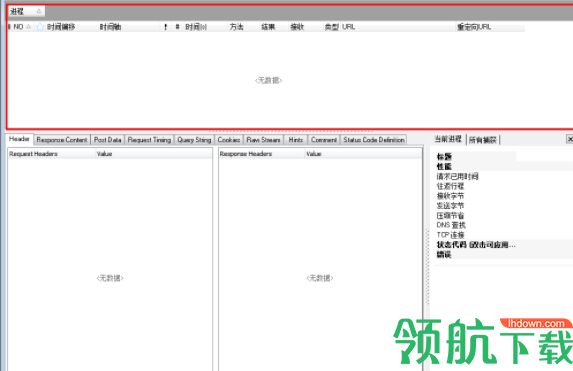This screenshot has height=371, width=573.
Task: Click the 时间轴 column header
Action: click(110, 27)
